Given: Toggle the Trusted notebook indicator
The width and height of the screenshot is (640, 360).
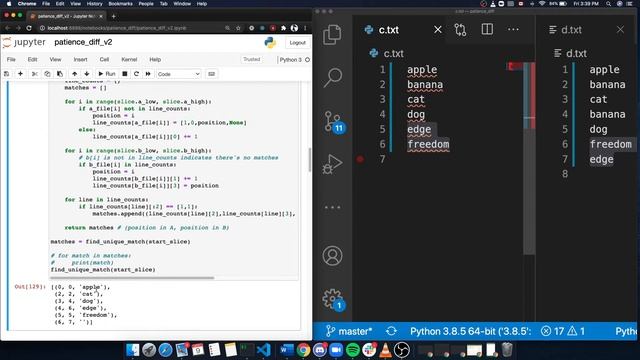Looking at the screenshot, I should 251,60.
